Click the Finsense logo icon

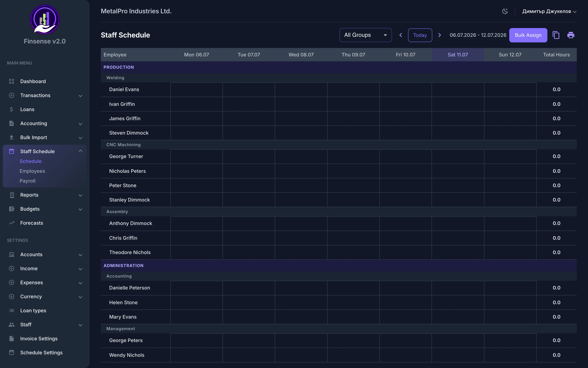45,19
